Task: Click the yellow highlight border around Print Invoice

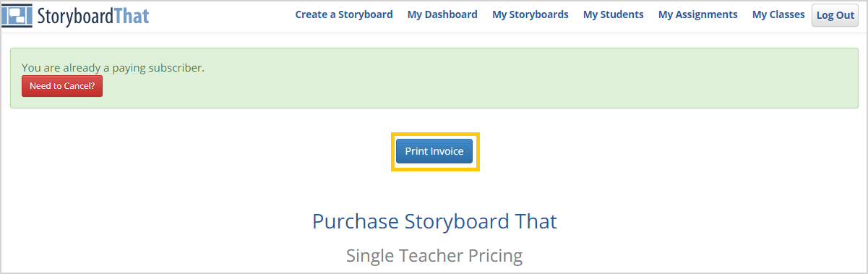Action: [436, 134]
